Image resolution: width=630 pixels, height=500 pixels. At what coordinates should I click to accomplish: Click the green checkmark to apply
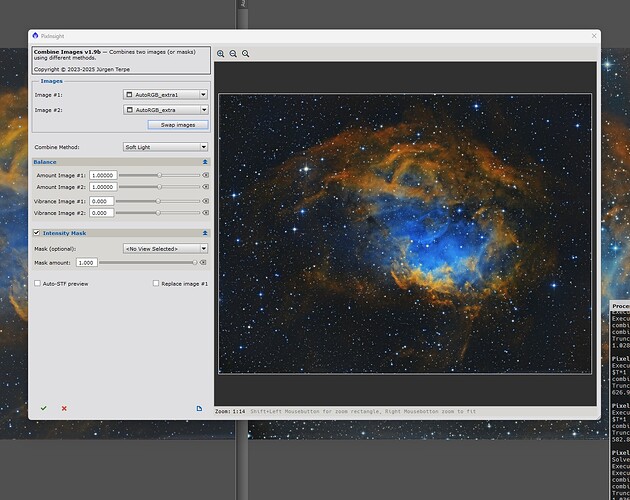point(43,408)
